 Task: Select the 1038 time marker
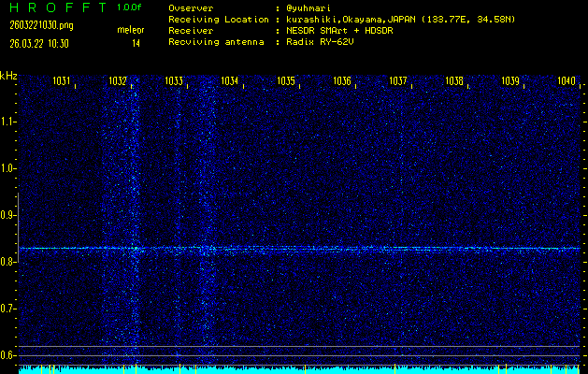454,82
